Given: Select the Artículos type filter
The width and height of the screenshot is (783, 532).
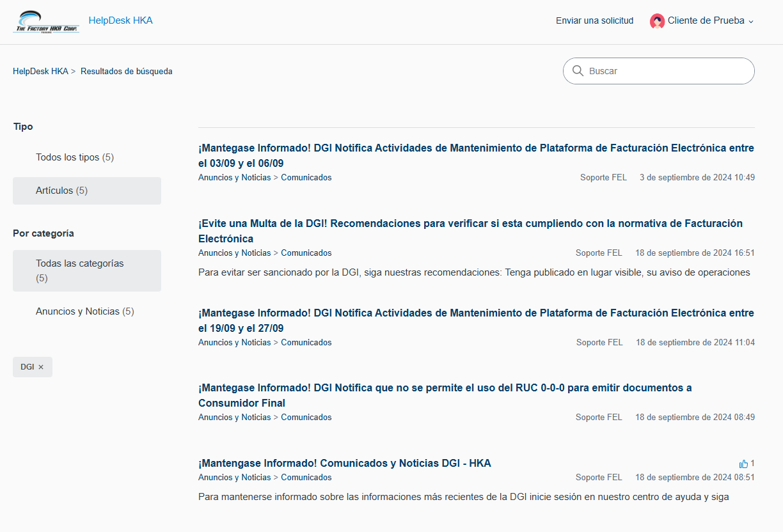Looking at the screenshot, I should [61, 191].
